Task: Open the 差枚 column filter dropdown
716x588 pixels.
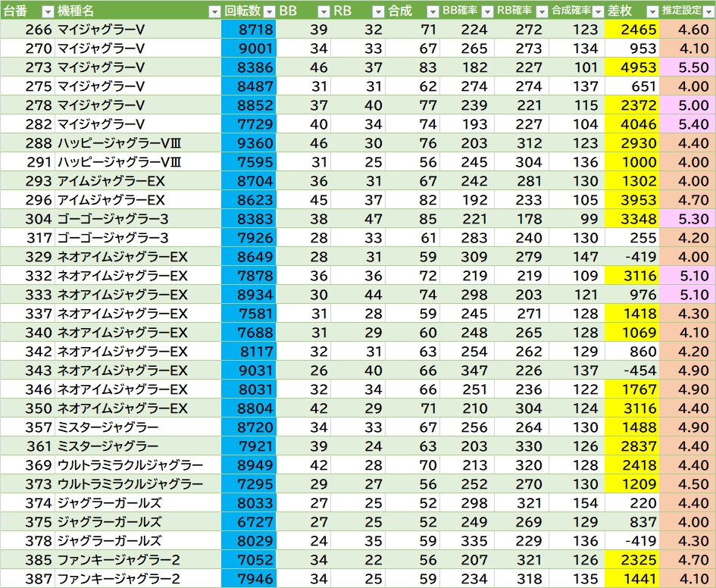Action: [x=651, y=11]
